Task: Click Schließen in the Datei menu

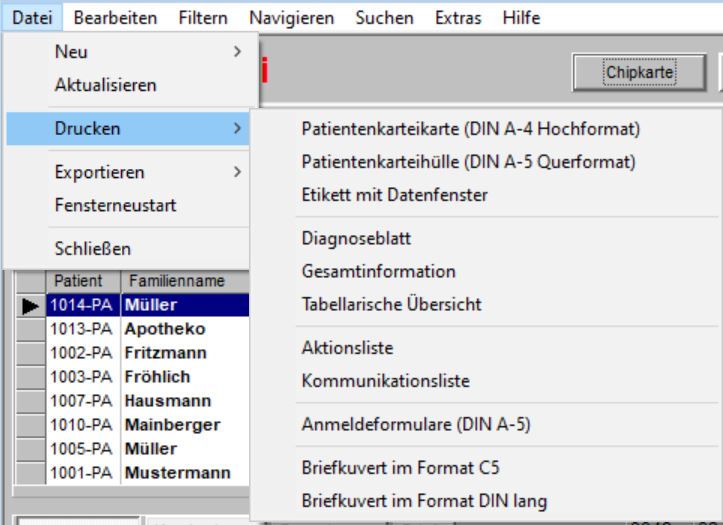Action: [92, 249]
